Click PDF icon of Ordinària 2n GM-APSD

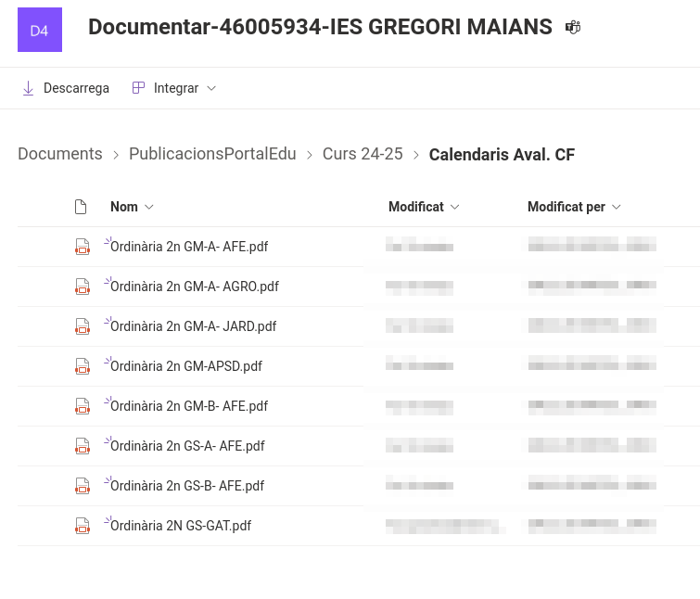(x=83, y=366)
